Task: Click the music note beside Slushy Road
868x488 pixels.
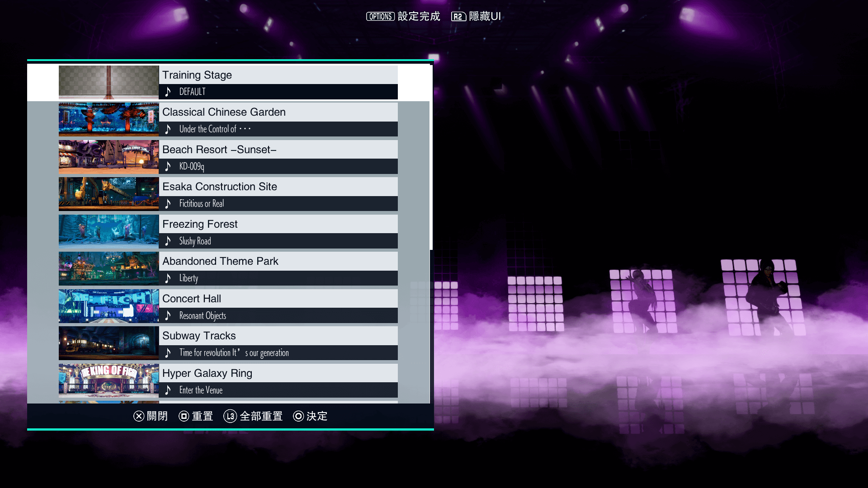Action: (x=168, y=241)
